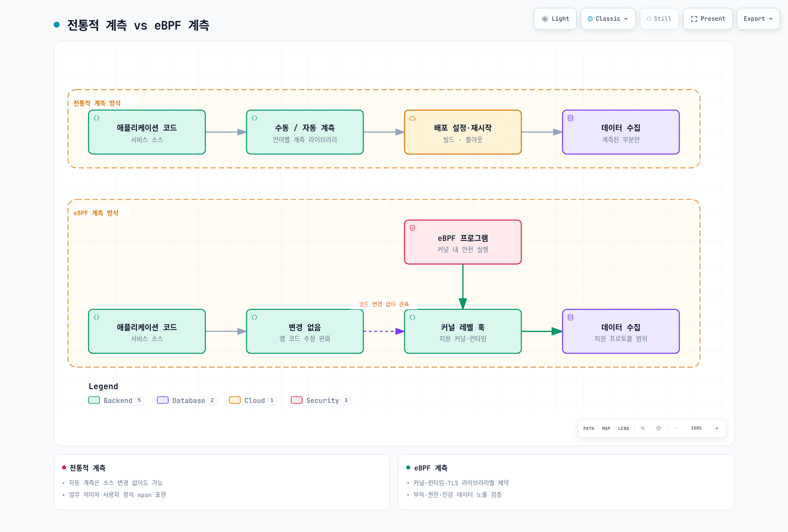This screenshot has width=788, height=532.
Task: Toggle the Backend legend filter
Action: click(116, 400)
